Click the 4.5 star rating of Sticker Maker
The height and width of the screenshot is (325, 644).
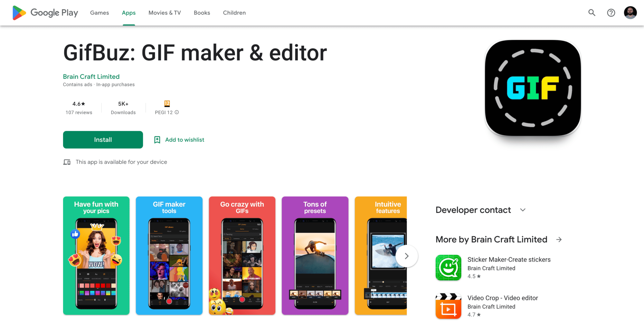tap(474, 276)
